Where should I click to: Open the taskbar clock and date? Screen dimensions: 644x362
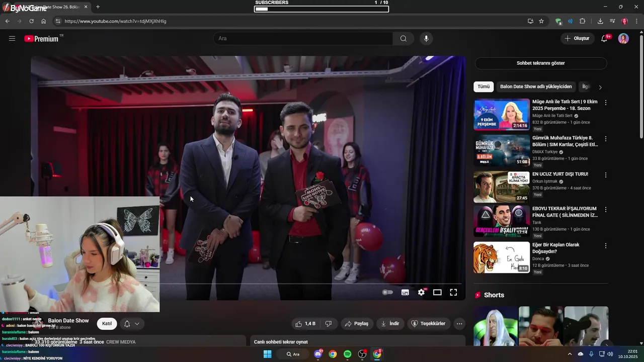(628, 354)
